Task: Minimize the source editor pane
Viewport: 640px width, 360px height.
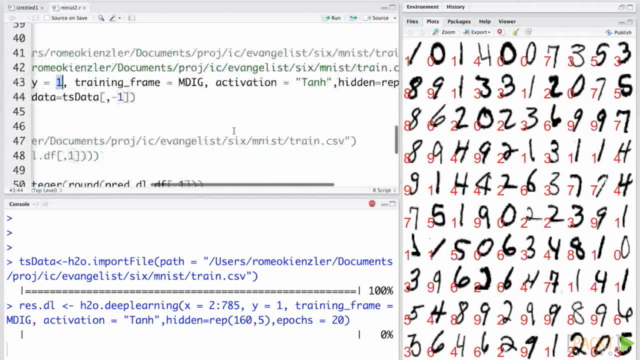Action: tap(384, 7)
